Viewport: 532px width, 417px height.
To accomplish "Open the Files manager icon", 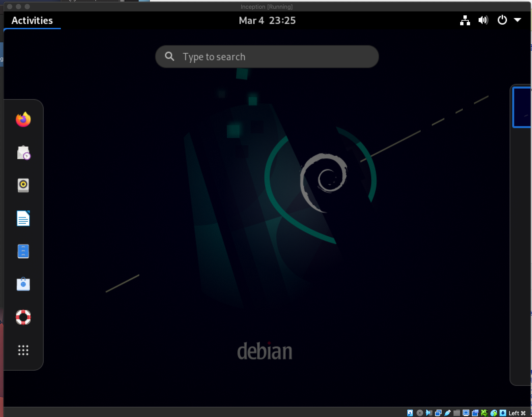I will (23, 251).
